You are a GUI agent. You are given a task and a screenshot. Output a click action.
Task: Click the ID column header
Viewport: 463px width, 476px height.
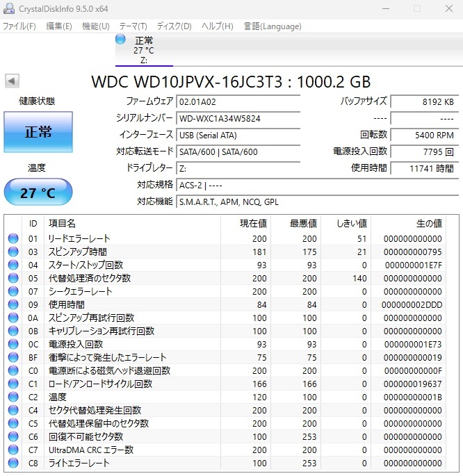(33, 224)
